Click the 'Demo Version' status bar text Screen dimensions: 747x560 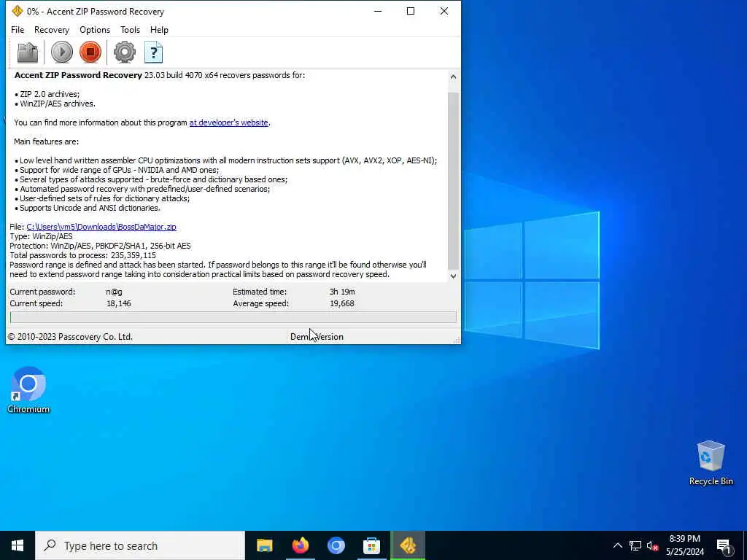click(317, 337)
